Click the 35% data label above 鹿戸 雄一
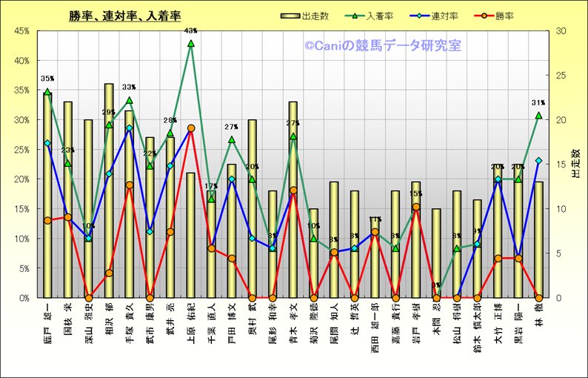This screenshot has width=588, height=378. (x=47, y=79)
